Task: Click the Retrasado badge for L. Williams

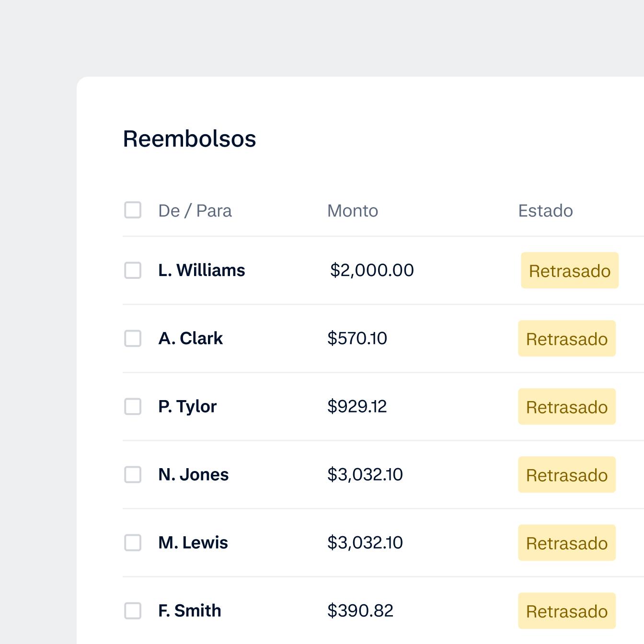Action: 569,271
